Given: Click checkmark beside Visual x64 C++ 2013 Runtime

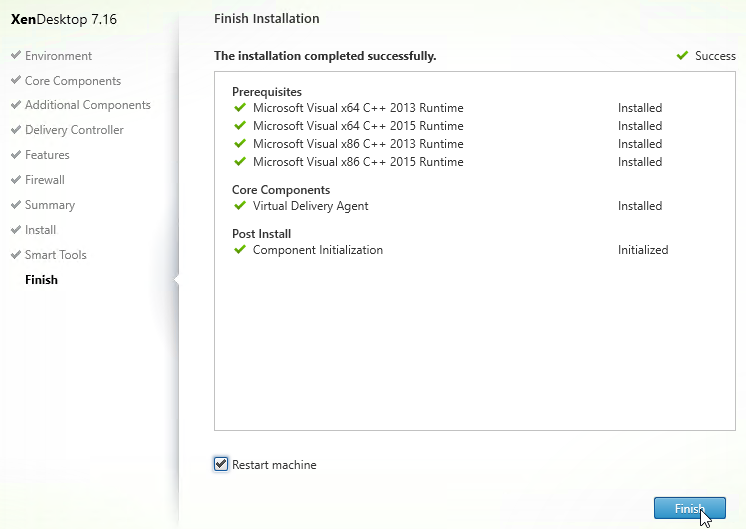Looking at the screenshot, I should pos(240,108).
